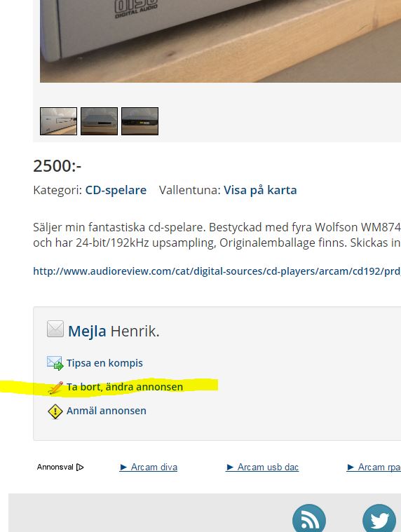Viewport: 401px width, 532px height.
Task: Open the Twitter bird icon
Action: coord(379,518)
